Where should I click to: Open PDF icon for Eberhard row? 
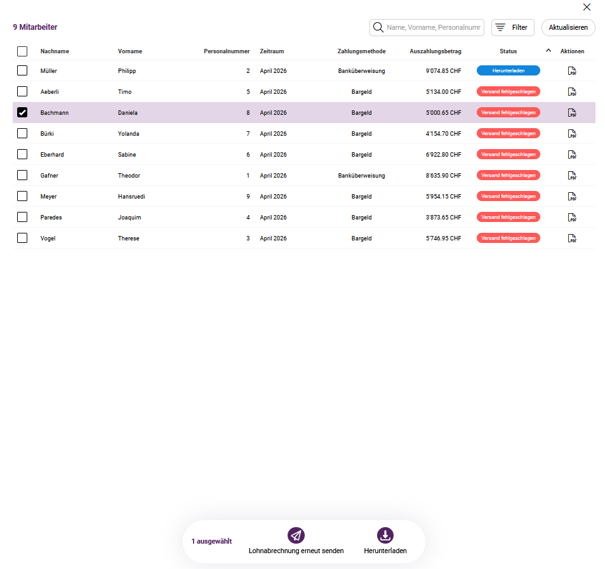572,155
